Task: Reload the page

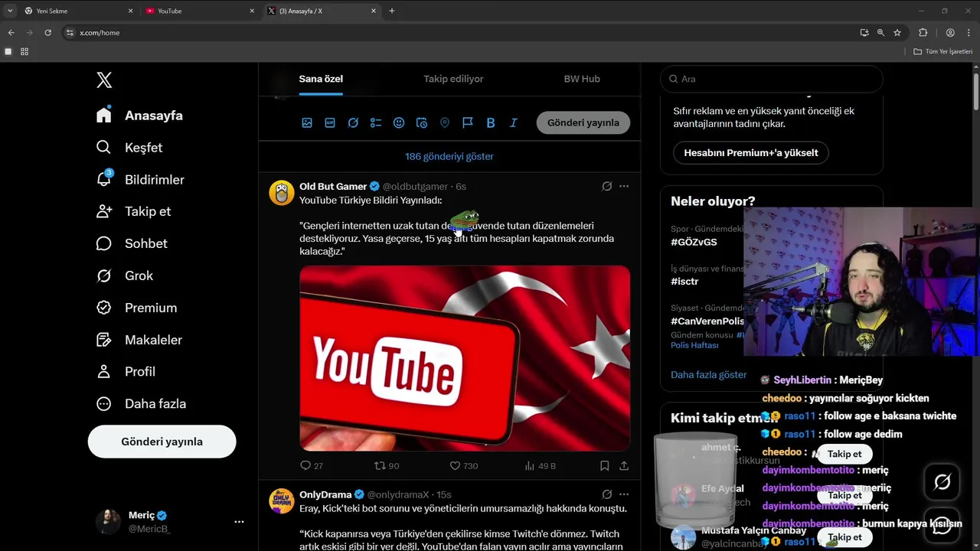Action: 47,33
